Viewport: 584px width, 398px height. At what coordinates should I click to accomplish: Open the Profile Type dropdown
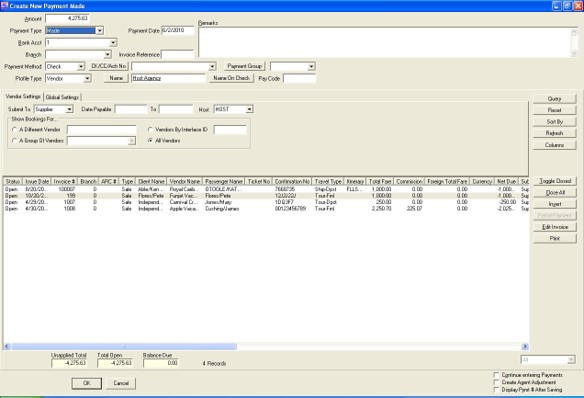point(87,79)
